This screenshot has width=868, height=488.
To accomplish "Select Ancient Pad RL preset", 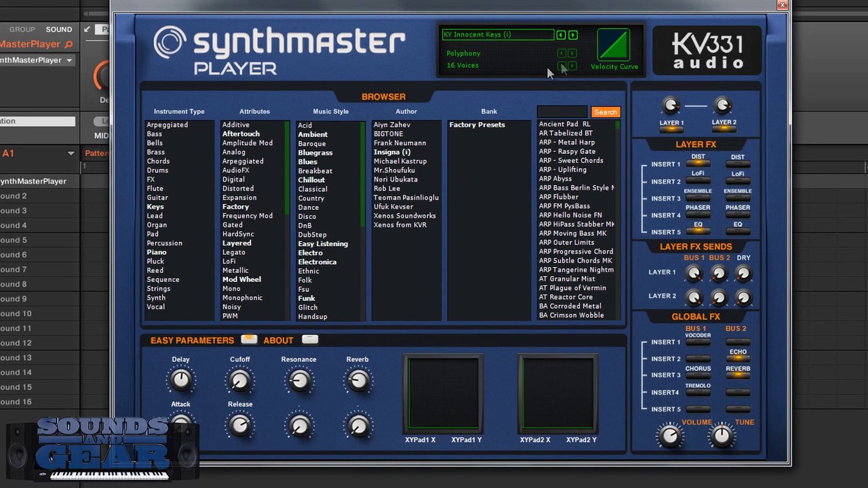I will tap(564, 124).
